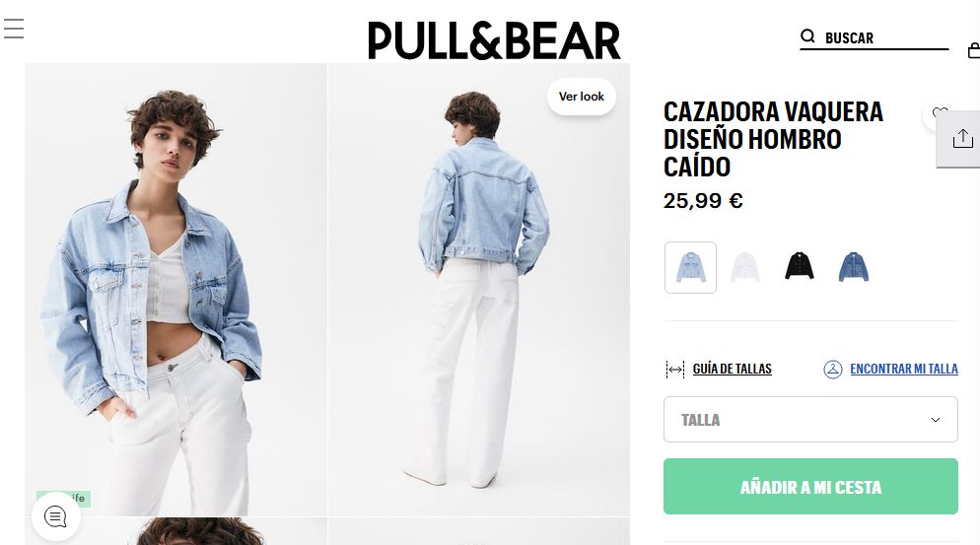
Task: Open the Encontrar mi talla link
Action: 904,370
